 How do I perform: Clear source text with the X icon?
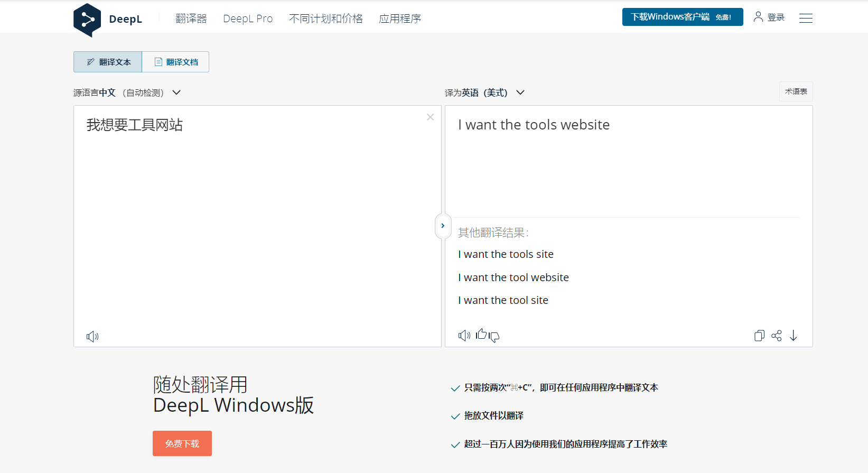[431, 117]
